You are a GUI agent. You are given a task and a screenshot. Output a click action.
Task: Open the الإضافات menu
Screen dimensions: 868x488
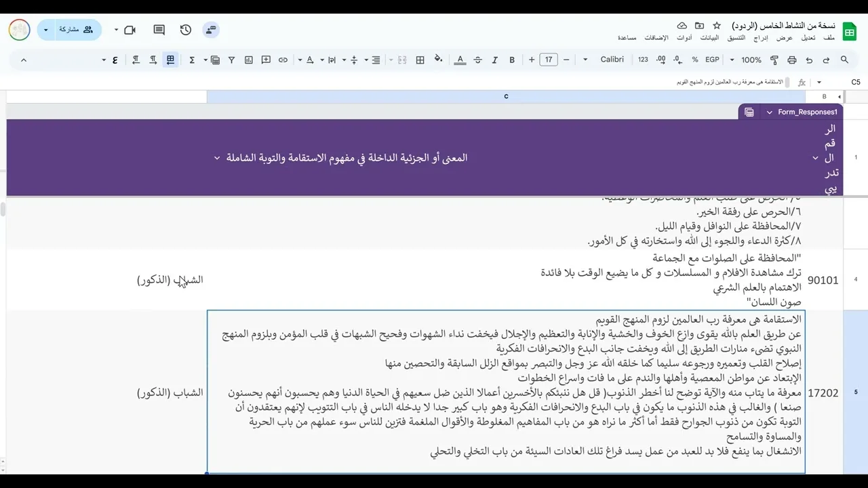point(656,38)
